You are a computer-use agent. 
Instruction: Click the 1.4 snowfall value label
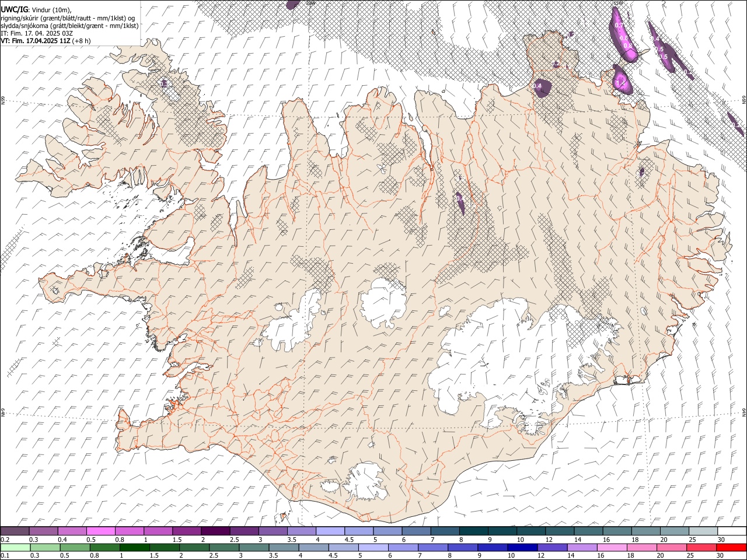[620, 83]
